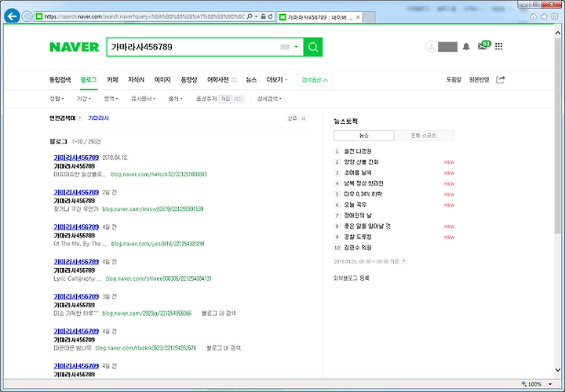Click the browser forward arrow button
Image resolution: width=565 pixels, height=392 pixels.
pyautogui.click(x=27, y=16)
